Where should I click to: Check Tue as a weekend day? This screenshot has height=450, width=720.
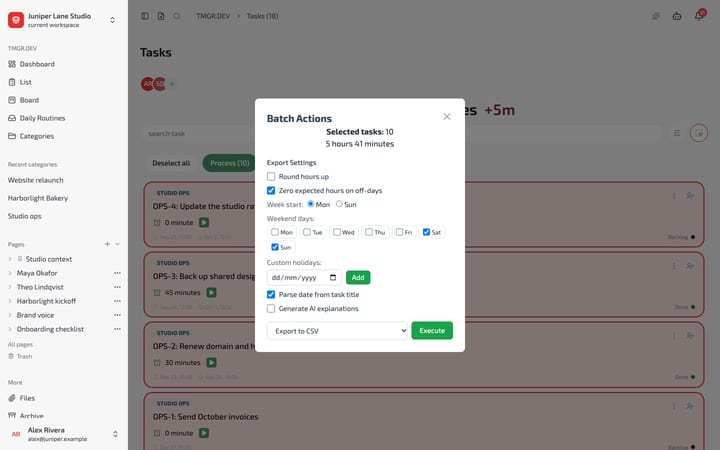307,232
